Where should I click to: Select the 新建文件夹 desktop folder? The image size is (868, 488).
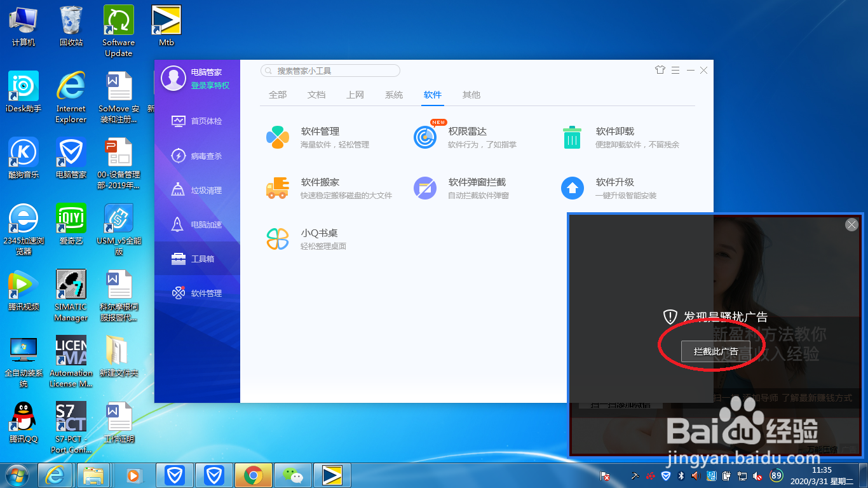pos(119,357)
